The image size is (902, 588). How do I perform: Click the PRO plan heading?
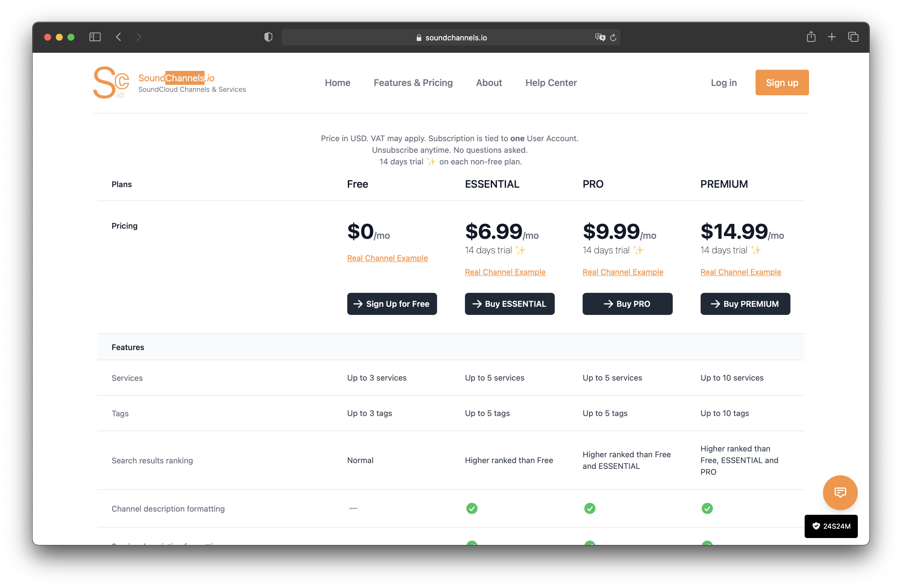(593, 184)
